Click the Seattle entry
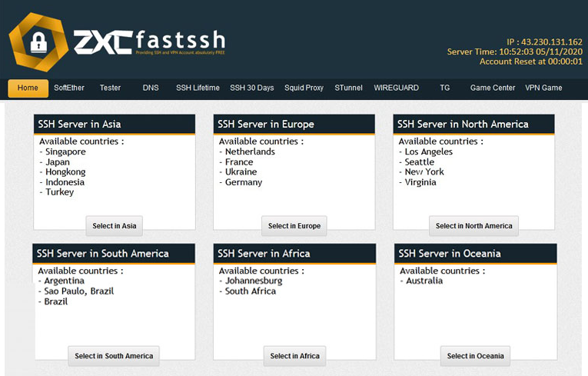Viewport: 588px width, 376px height. (x=419, y=162)
